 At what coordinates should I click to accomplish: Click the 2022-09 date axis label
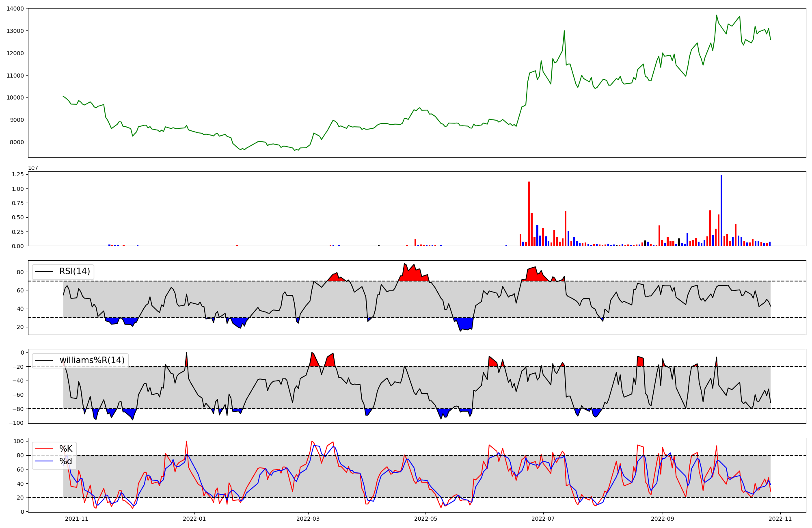pos(663,519)
